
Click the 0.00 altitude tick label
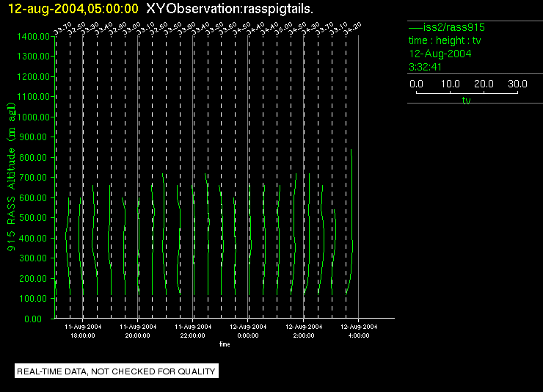[x=33, y=319]
